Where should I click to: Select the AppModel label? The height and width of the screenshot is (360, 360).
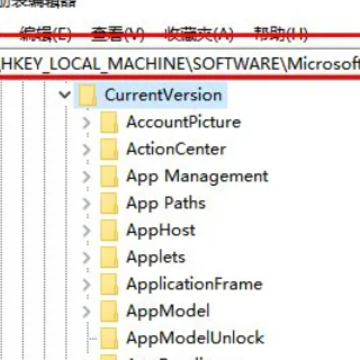[x=168, y=311]
